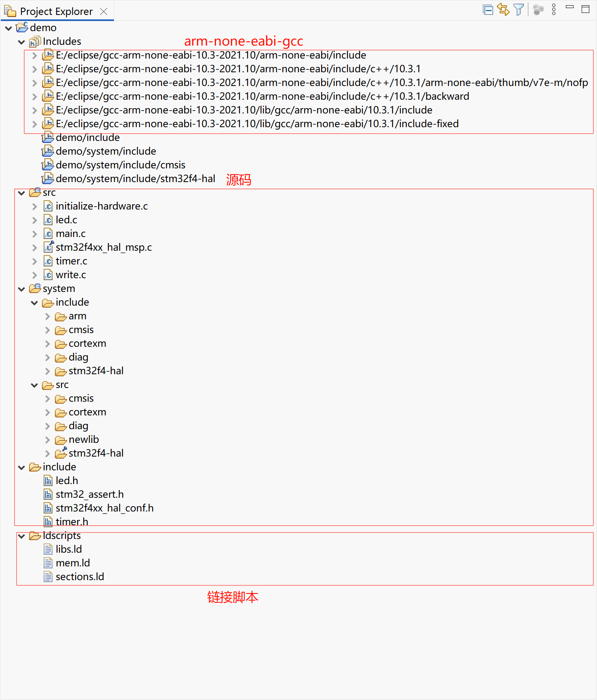
Task: Click the mem.ld file icon
Action: click(x=48, y=563)
